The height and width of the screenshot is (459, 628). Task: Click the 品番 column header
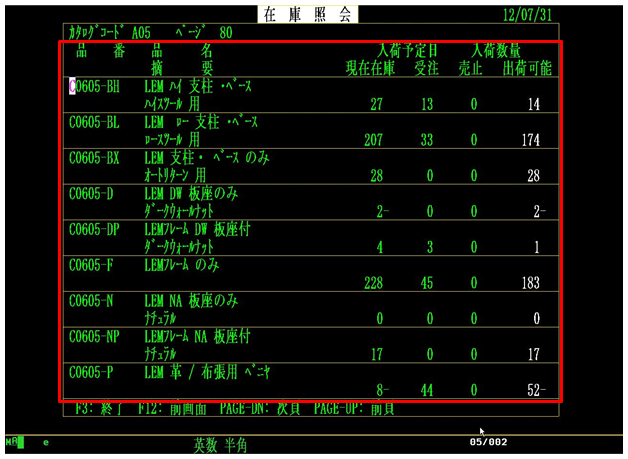(101, 51)
